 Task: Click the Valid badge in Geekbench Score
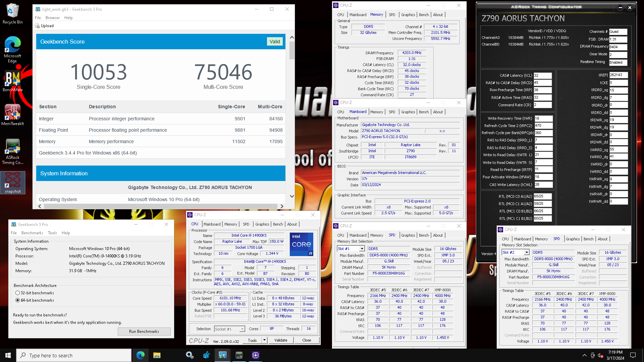tap(275, 42)
